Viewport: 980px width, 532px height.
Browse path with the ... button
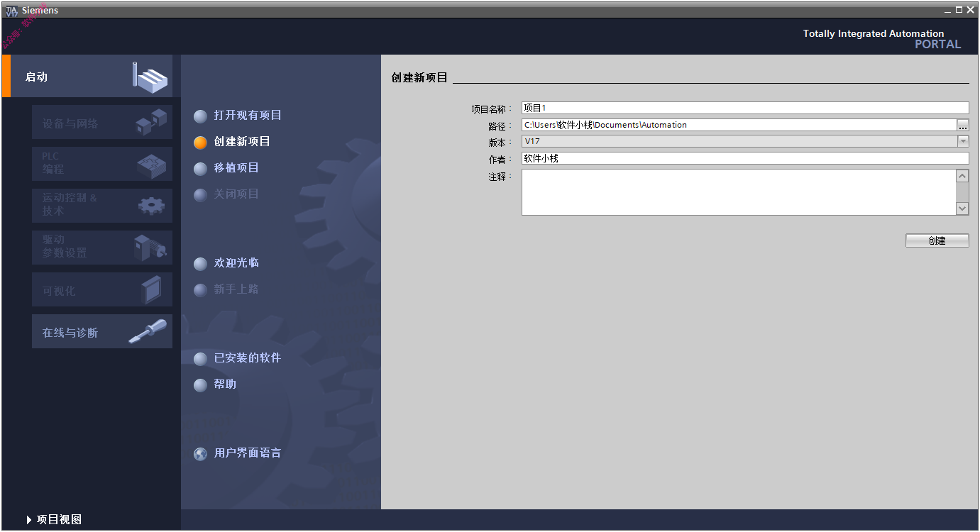click(x=963, y=125)
